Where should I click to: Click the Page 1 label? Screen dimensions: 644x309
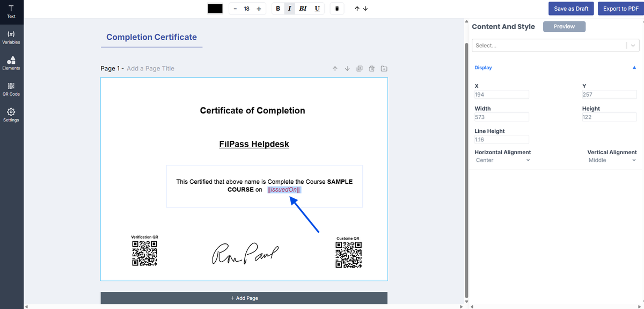tap(110, 69)
